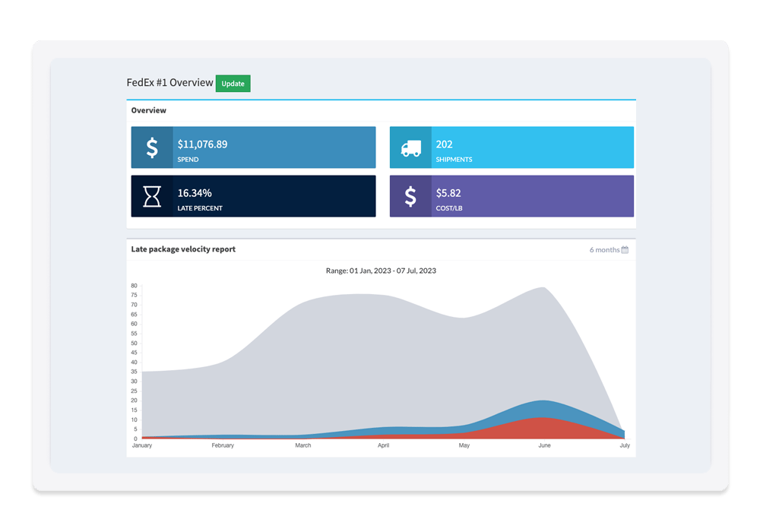This screenshot has width=760, height=532.
Task: Click the chart's date range text
Action: click(x=381, y=271)
